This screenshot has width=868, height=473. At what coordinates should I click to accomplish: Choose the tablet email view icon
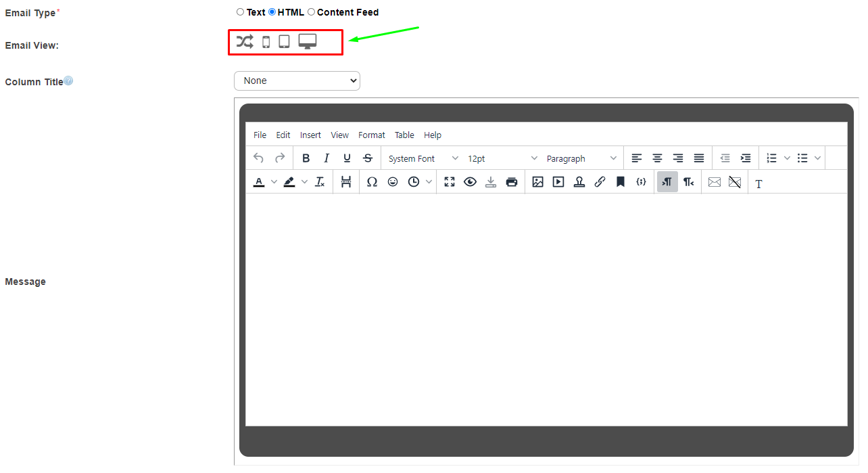pyautogui.click(x=284, y=42)
